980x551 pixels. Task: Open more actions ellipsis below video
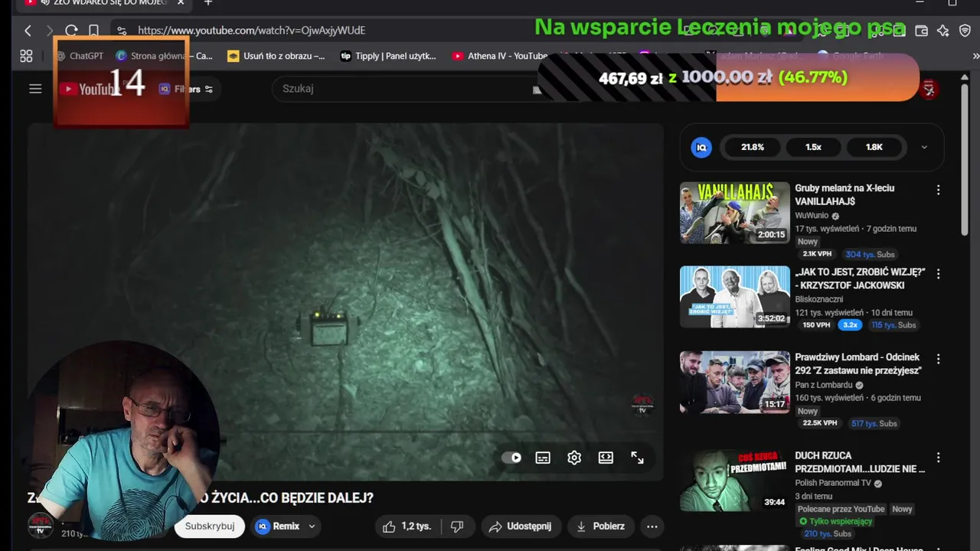coord(652,527)
